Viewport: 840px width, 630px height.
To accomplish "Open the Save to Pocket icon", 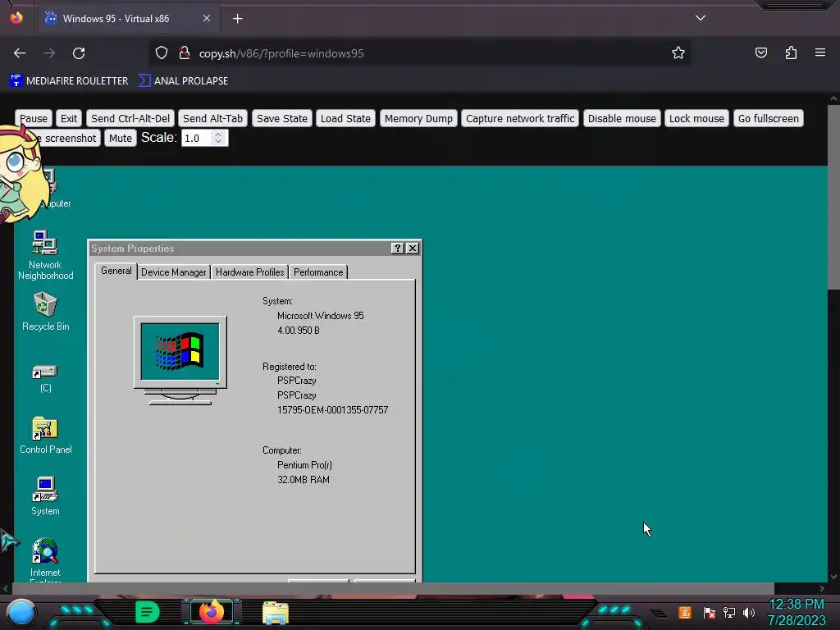I will pyautogui.click(x=760, y=53).
